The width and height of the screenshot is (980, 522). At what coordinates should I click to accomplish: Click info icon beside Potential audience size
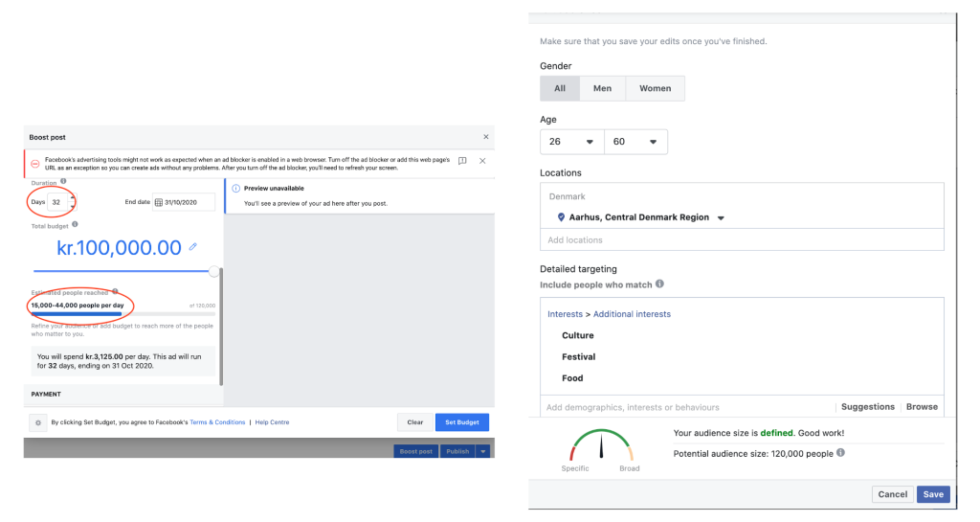coord(840,452)
